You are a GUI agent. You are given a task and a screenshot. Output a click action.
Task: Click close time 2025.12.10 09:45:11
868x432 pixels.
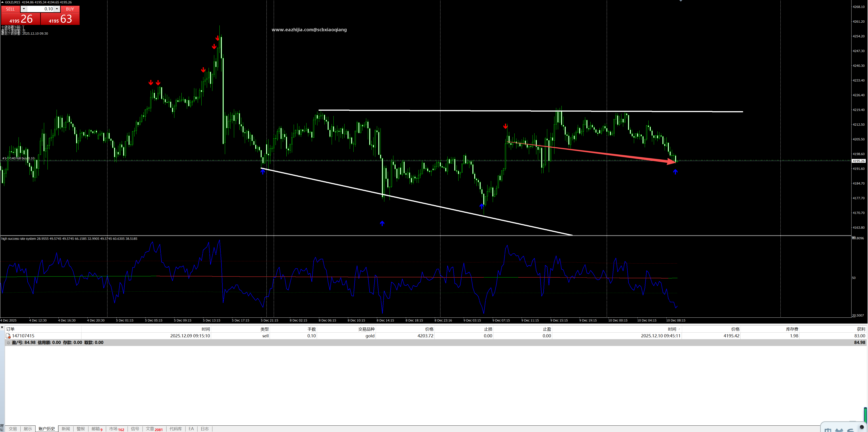pyautogui.click(x=660, y=336)
